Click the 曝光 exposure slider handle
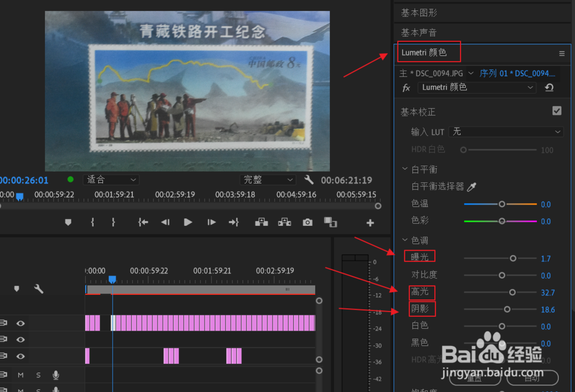The image size is (575, 392). pyautogui.click(x=513, y=259)
